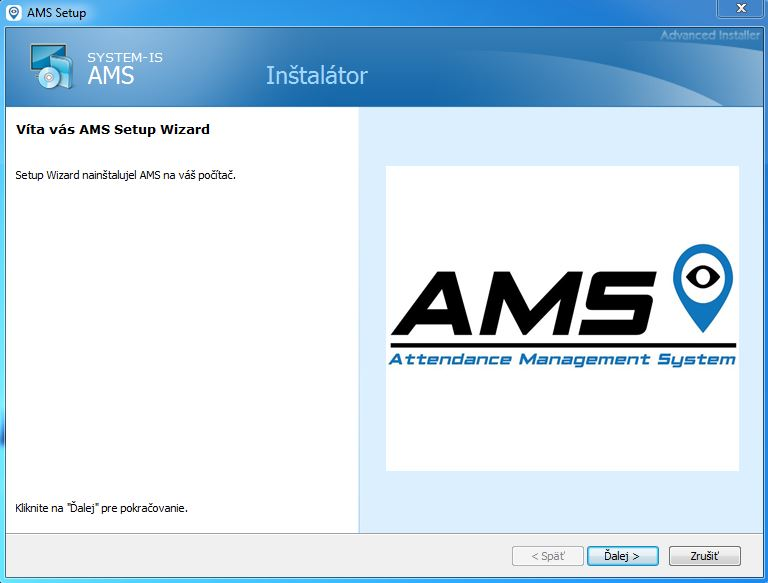This screenshot has width=768, height=583.
Task: Cancel setup with the Zrušiť button
Action: tap(704, 556)
